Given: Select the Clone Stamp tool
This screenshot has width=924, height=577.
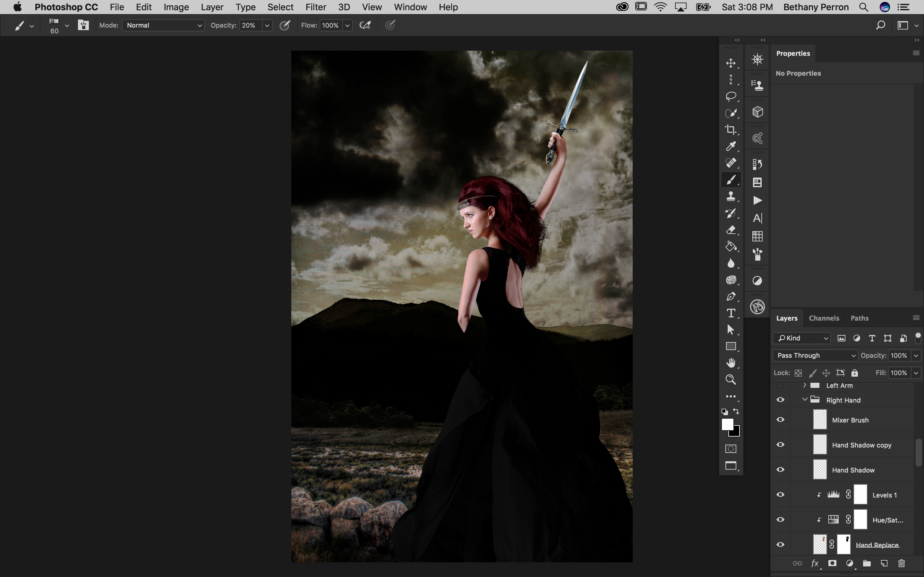Looking at the screenshot, I should (x=731, y=196).
